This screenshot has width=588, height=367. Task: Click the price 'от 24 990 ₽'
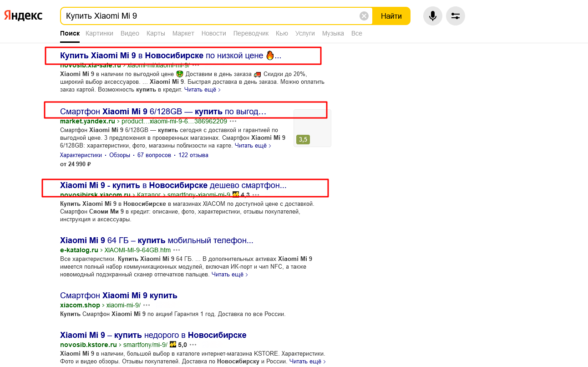click(x=76, y=164)
